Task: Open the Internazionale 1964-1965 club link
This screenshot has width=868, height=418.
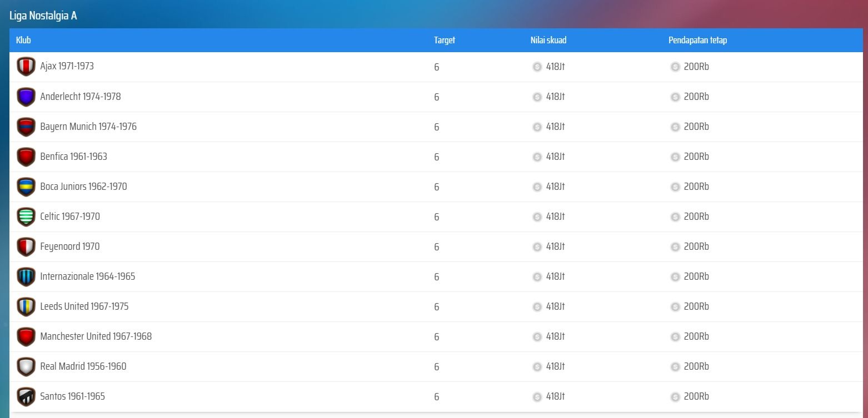Action: [88, 276]
